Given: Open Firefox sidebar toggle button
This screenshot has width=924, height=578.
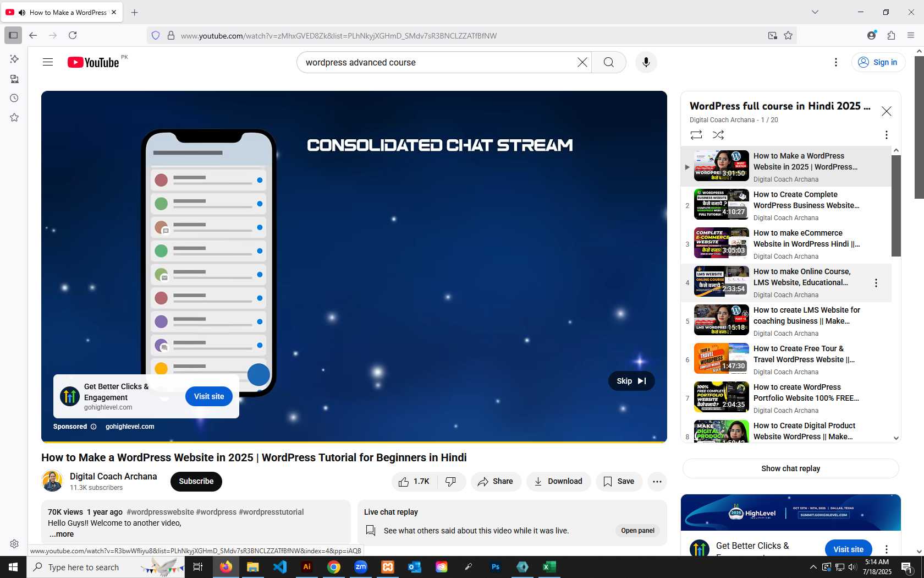Looking at the screenshot, I should (x=13, y=35).
